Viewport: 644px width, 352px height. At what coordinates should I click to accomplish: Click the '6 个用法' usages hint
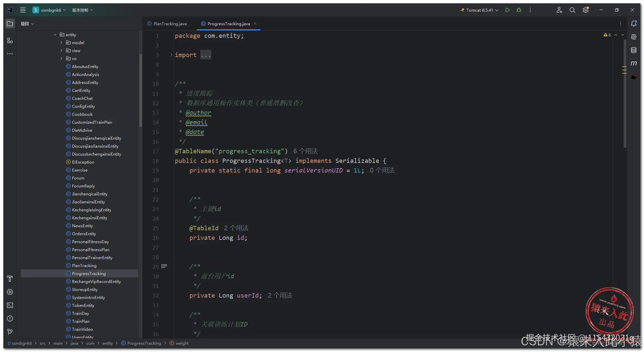point(305,151)
